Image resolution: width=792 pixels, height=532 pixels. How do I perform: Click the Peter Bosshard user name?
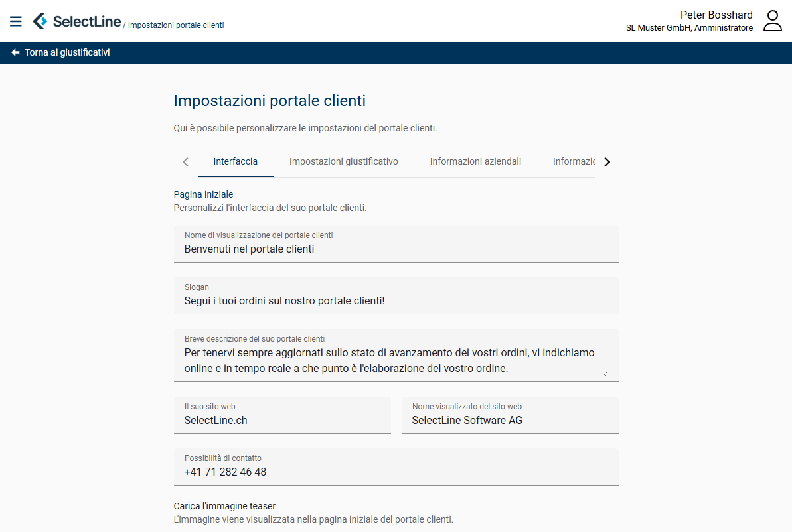(716, 15)
